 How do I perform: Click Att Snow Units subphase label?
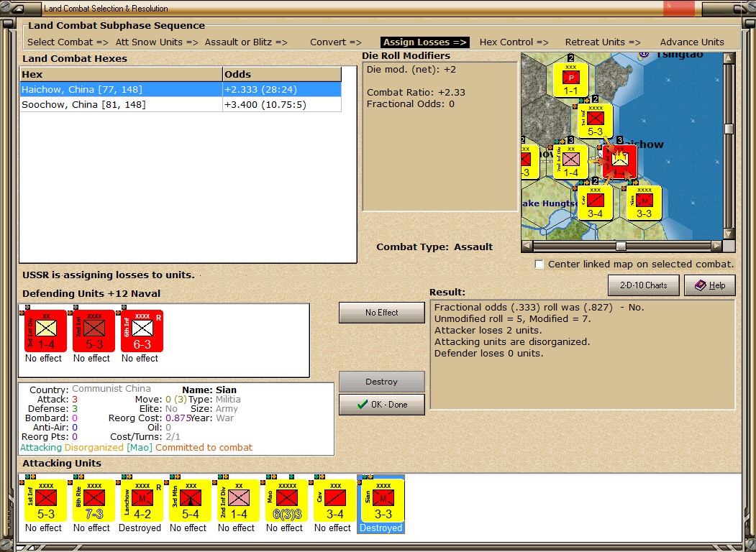pyautogui.click(x=157, y=42)
